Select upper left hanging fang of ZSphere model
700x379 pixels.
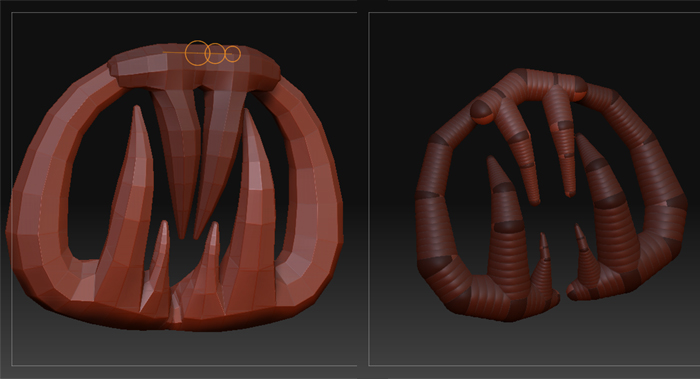tap(520, 152)
